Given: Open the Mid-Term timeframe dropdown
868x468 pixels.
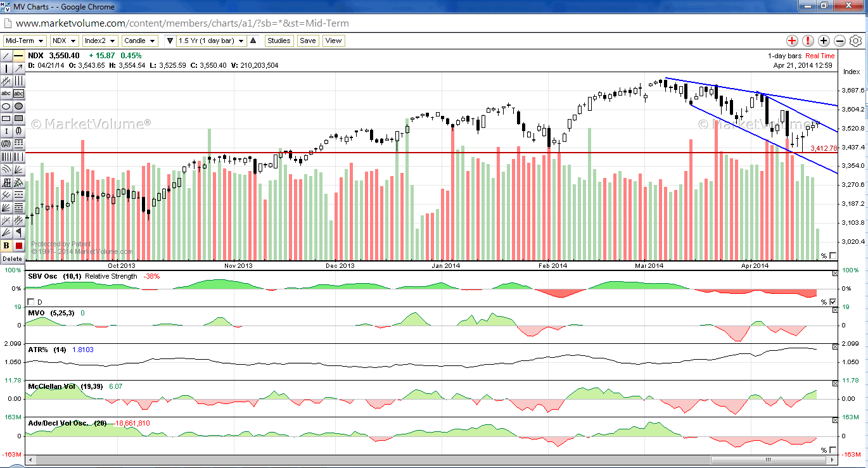Looking at the screenshot, I should [x=24, y=41].
